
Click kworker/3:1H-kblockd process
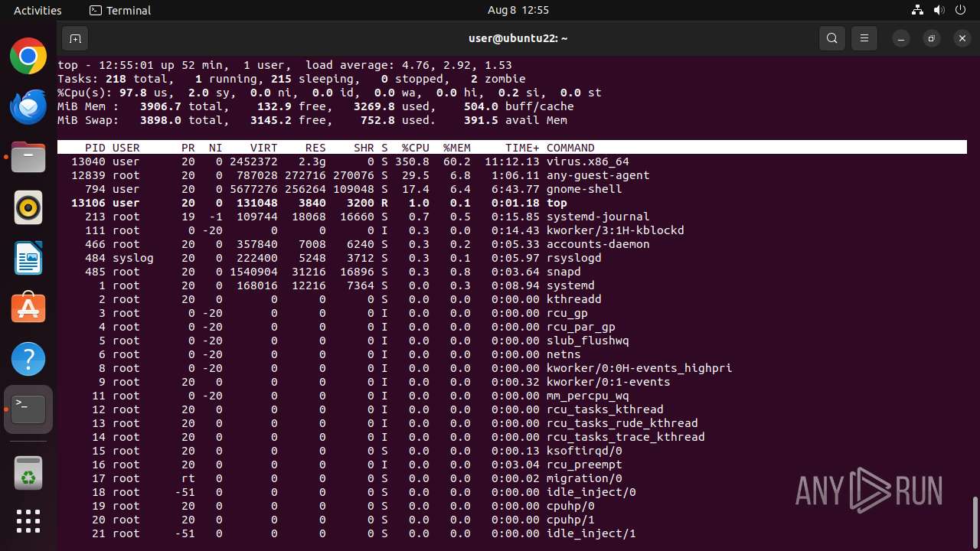tap(615, 230)
